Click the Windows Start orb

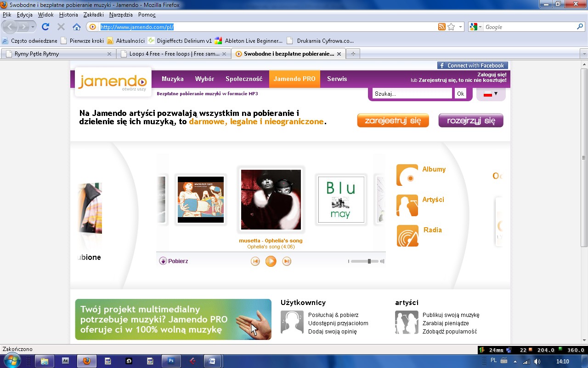(x=12, y=361)
